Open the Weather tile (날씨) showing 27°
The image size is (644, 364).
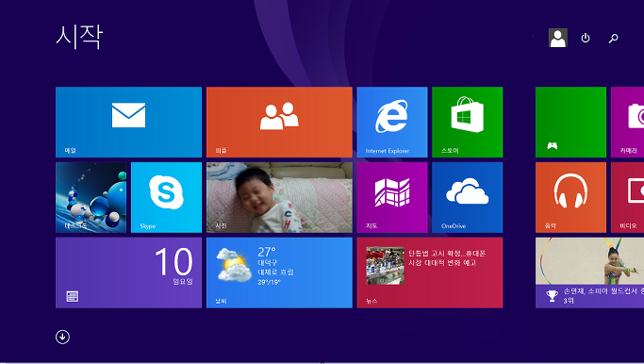tap(279, 273)
